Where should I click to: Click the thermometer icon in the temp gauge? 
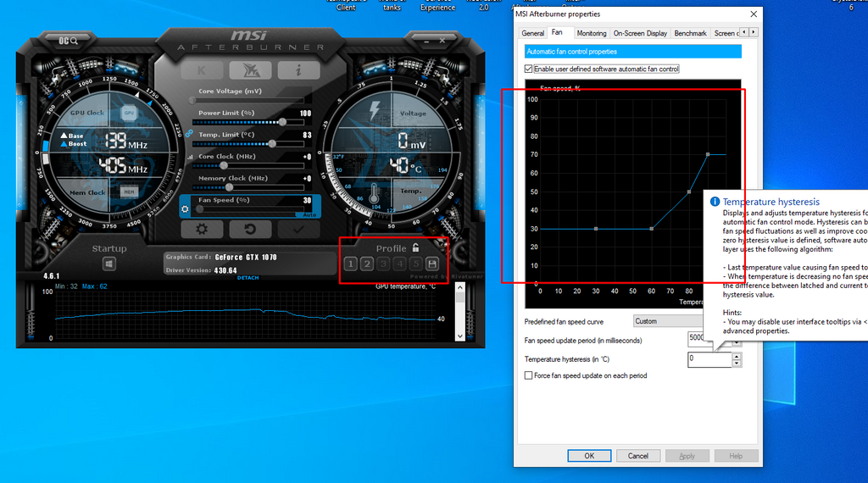tap(374, 193)
